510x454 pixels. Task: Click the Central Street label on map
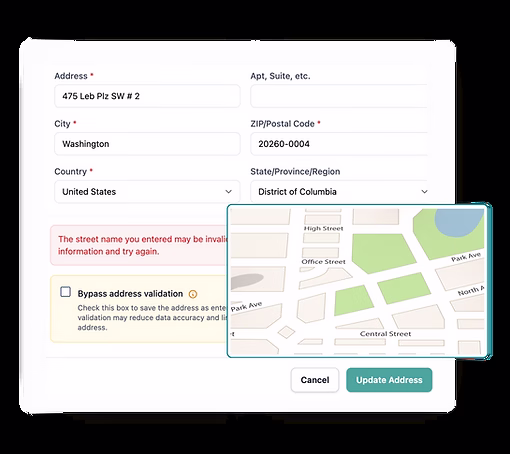click(385, 334)
